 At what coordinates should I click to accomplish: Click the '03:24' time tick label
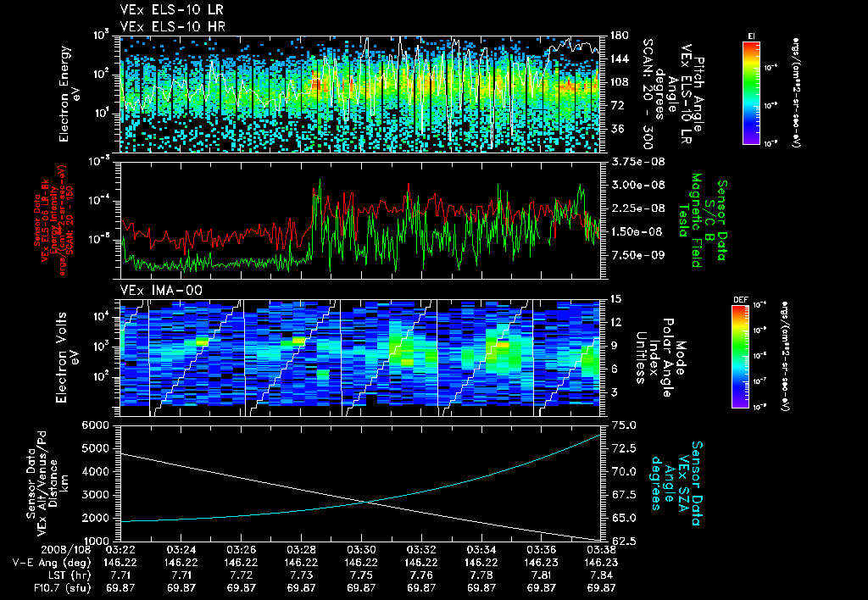tap(181, 551)
